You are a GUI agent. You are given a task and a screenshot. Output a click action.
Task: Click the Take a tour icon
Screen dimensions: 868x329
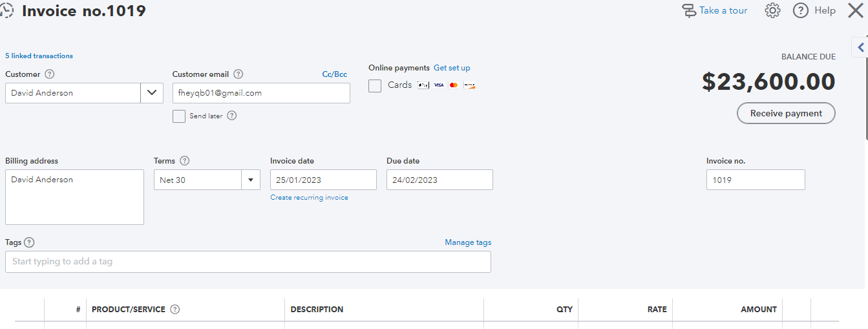[x=690, y=10]
